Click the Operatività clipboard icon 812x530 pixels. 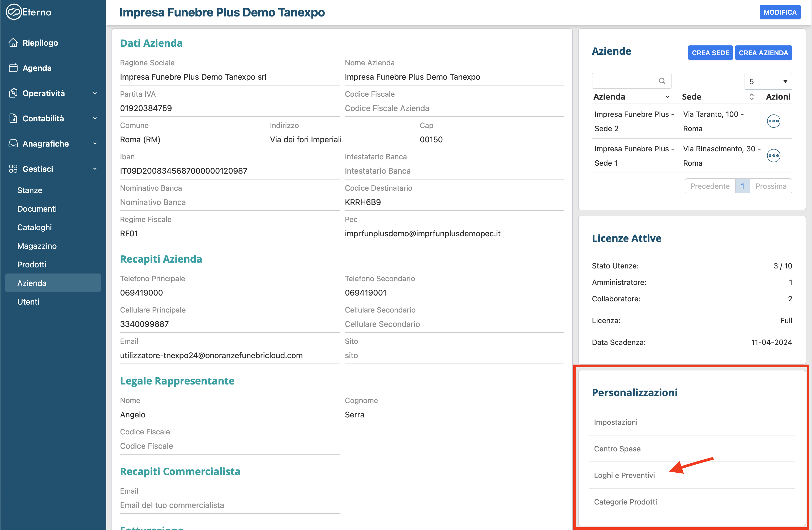pyautogui.click(x=13, y=93)
